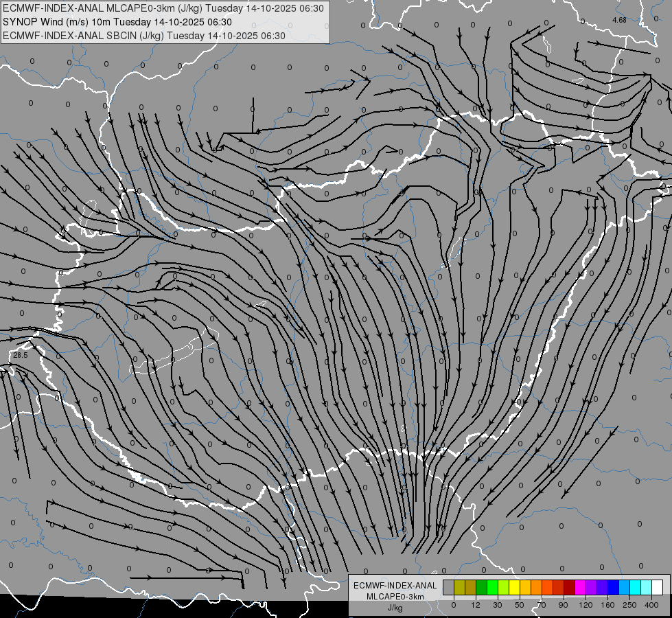Click the SYNOP Wind 10m title line

point(117,22)
